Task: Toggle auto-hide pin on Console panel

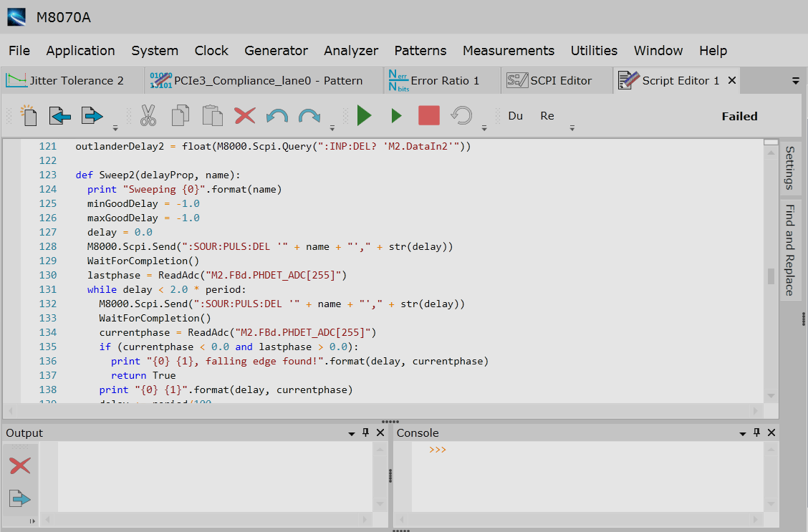Action: pos(756,432)
